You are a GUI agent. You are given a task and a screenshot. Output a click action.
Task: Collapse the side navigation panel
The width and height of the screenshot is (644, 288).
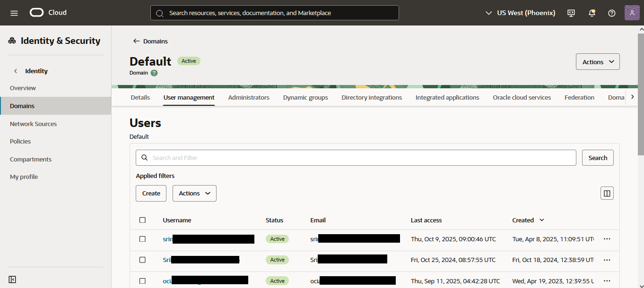(x=13, y=280)
